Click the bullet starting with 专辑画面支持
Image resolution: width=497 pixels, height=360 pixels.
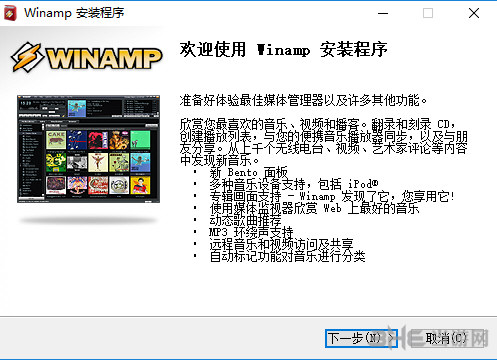coord(332,196)
